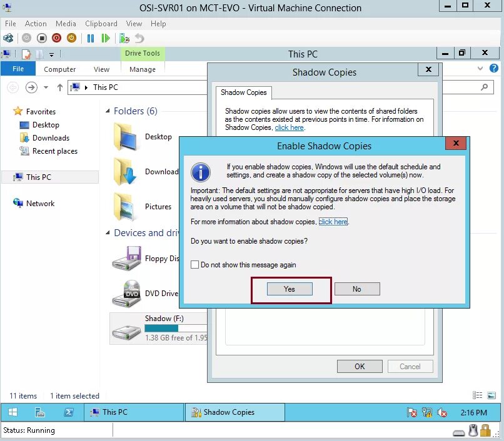The image size is (504, 441).
Task: Collapse the Devices and drives group
Action: tap(108, 232)
